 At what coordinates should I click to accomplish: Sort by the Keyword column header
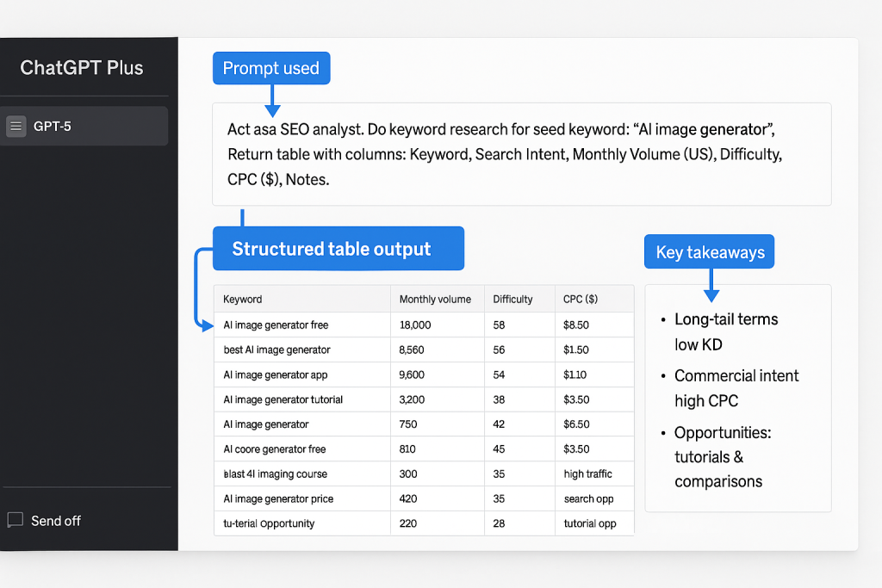coord(243,300)
